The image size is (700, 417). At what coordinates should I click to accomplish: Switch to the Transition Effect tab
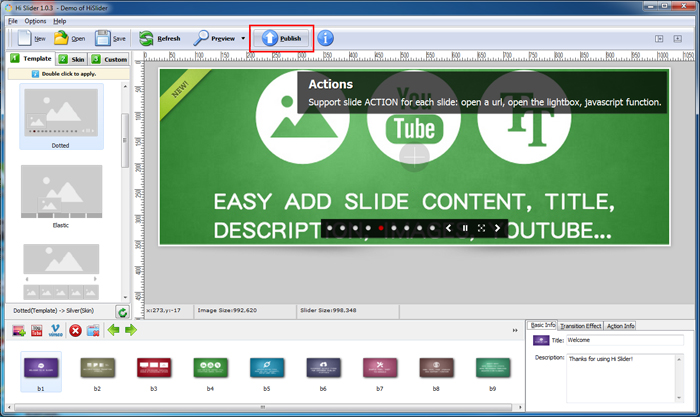click(x=581, y=326)
